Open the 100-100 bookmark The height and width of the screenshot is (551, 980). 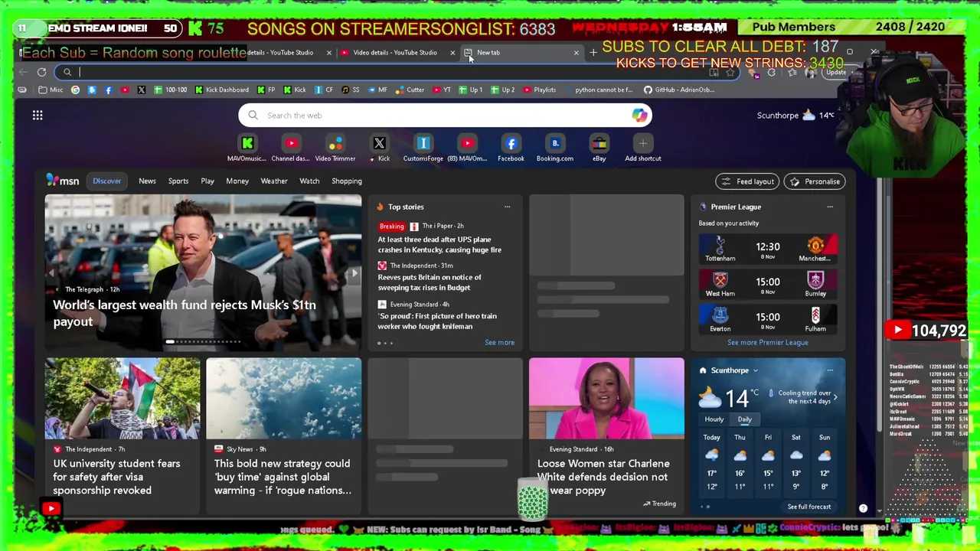[170, 90]
